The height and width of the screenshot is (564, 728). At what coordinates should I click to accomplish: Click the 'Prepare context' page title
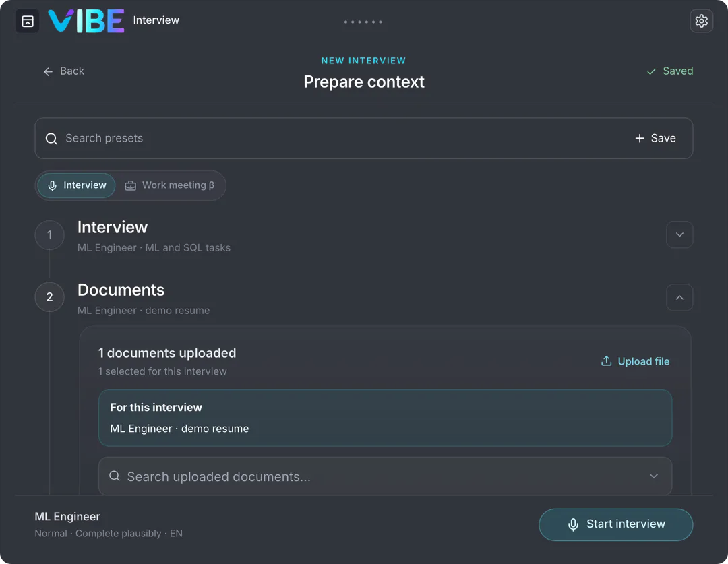[x=364, y=82]
